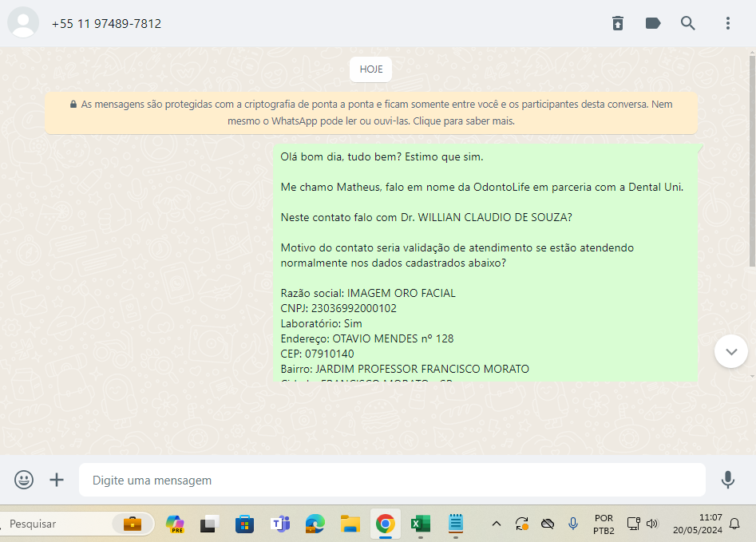Click the HOJE date badge

click(x=370, y=69)
